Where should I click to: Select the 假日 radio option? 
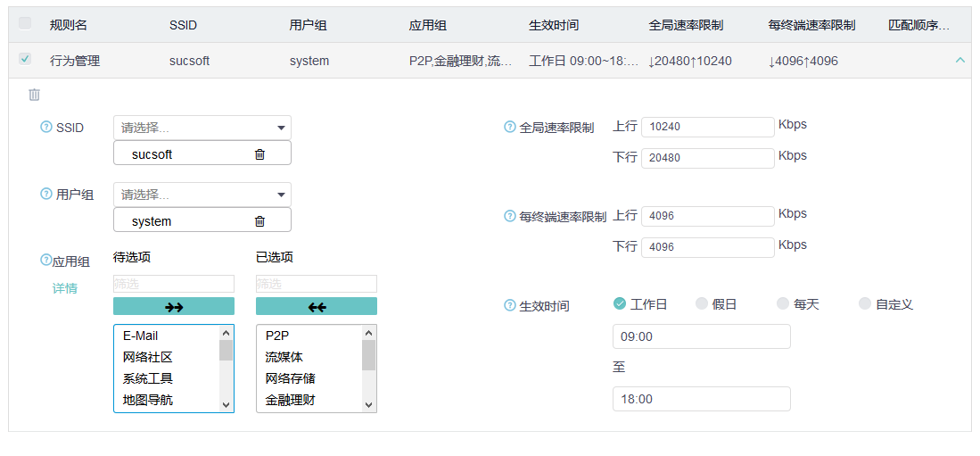tap(702, 304)
